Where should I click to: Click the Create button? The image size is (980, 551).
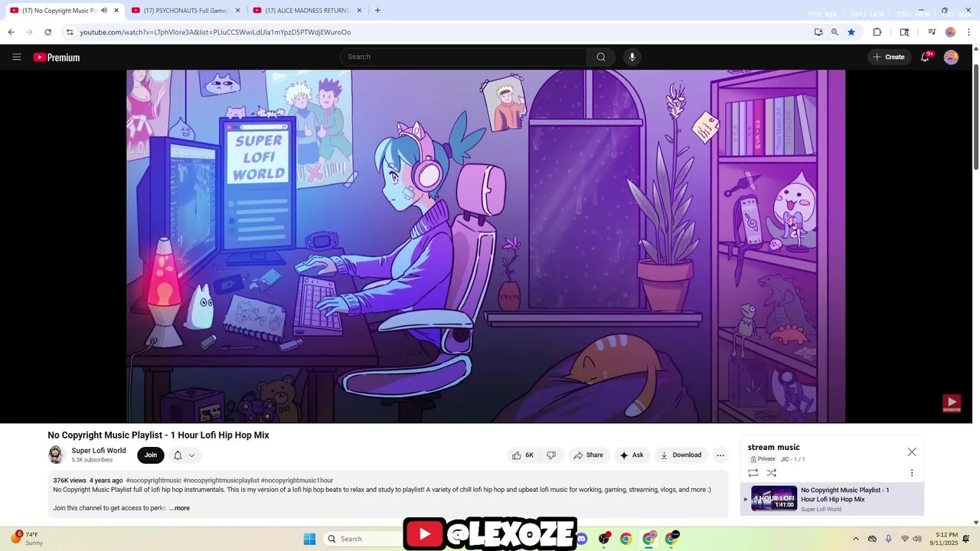pyautogui.click(x=889, y=57)
